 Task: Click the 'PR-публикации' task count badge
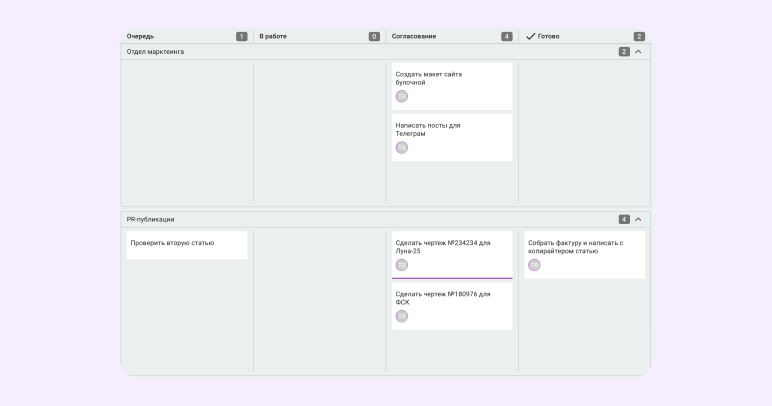tap(624, 219)
